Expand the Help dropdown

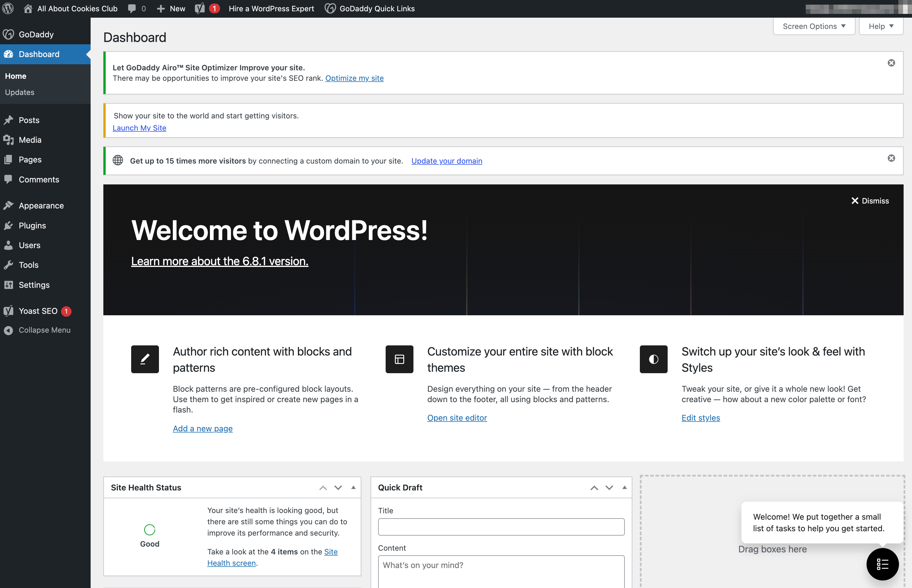coord(881,26)
